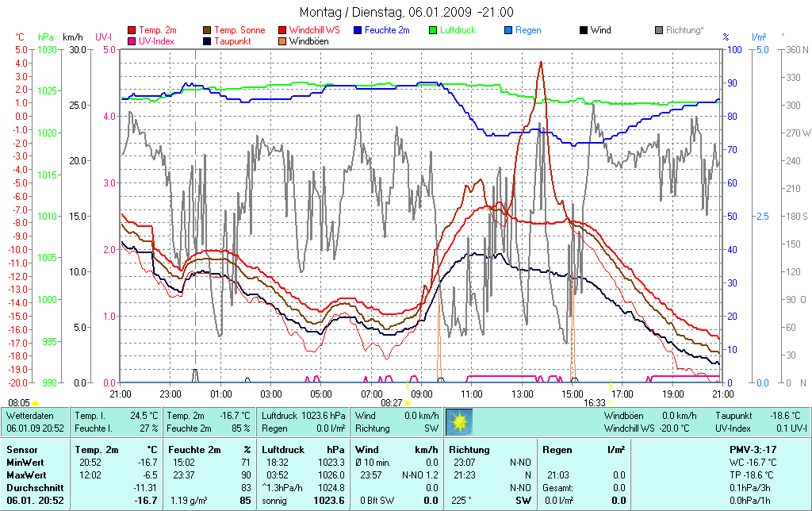Screen dimensions: 812x511
Task: Click the Luftdruck table column header
Action: [x=283, y=450]
